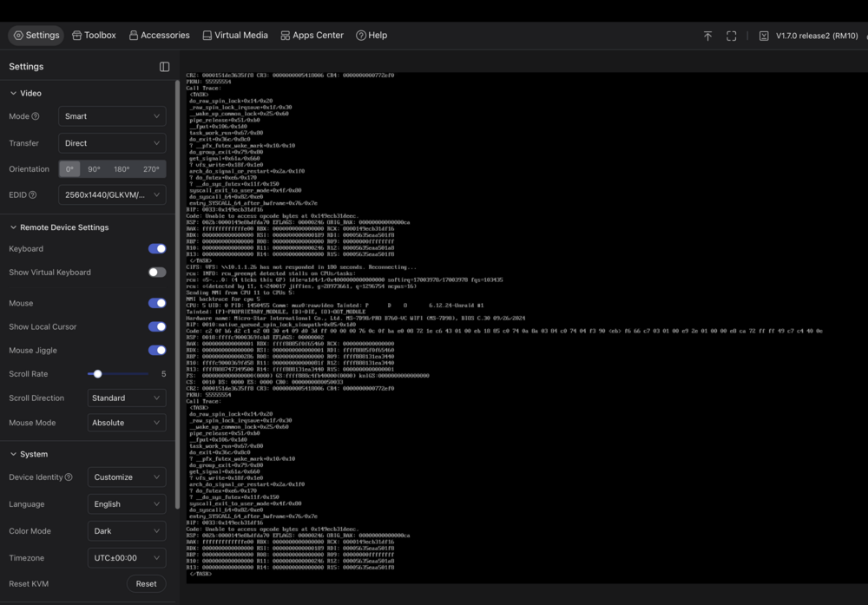Click the Scroll Rate value 5
Image resolution: width=868 pixels, height=605 pixels.
pyautogui.click(x=163, y=374)
